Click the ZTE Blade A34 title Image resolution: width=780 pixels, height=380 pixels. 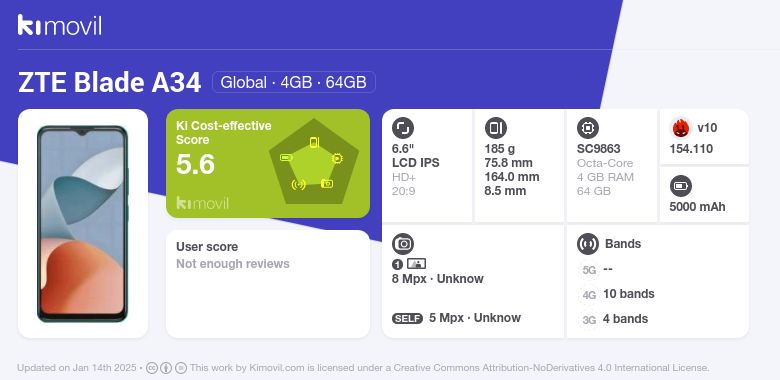pos(109,82)
